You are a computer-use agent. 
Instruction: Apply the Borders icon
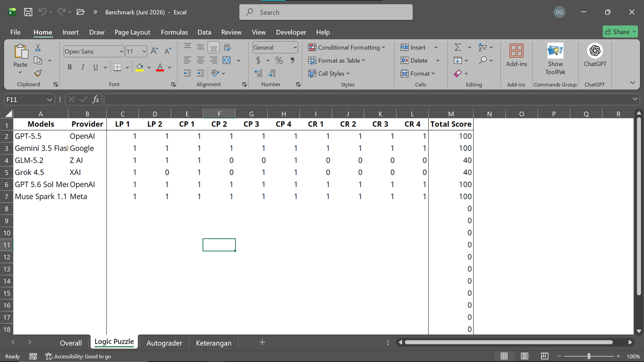coord(116,67)
